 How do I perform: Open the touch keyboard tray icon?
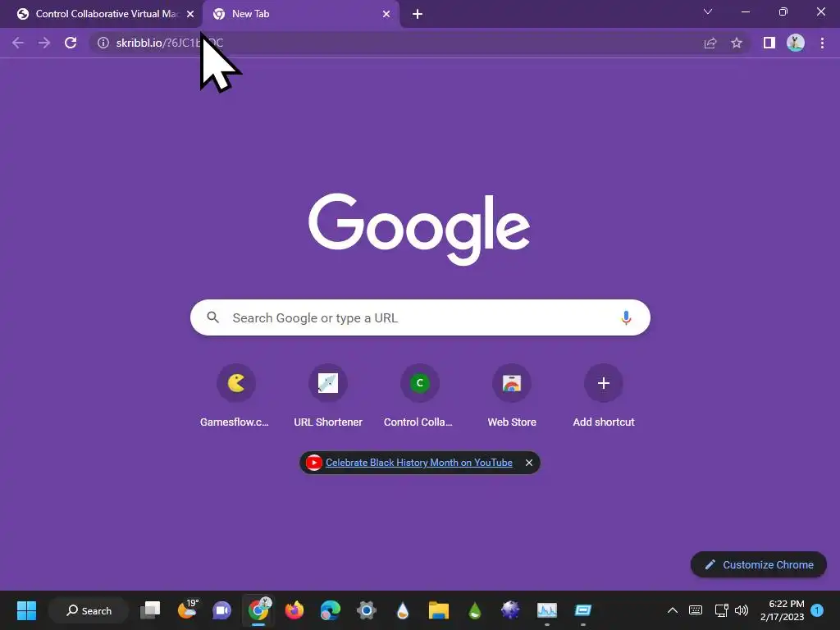(x=696, y=610)
